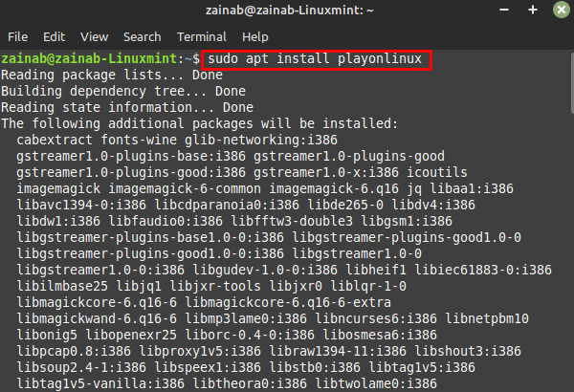
Task: Close the terminal with green X icon
Action: pyautogui.click(x=562, y=10)
